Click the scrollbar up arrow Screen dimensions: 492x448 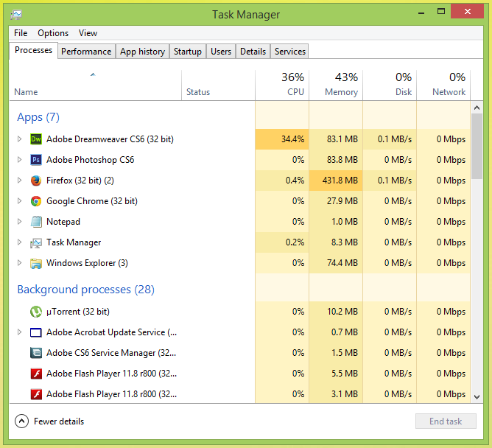477,108
